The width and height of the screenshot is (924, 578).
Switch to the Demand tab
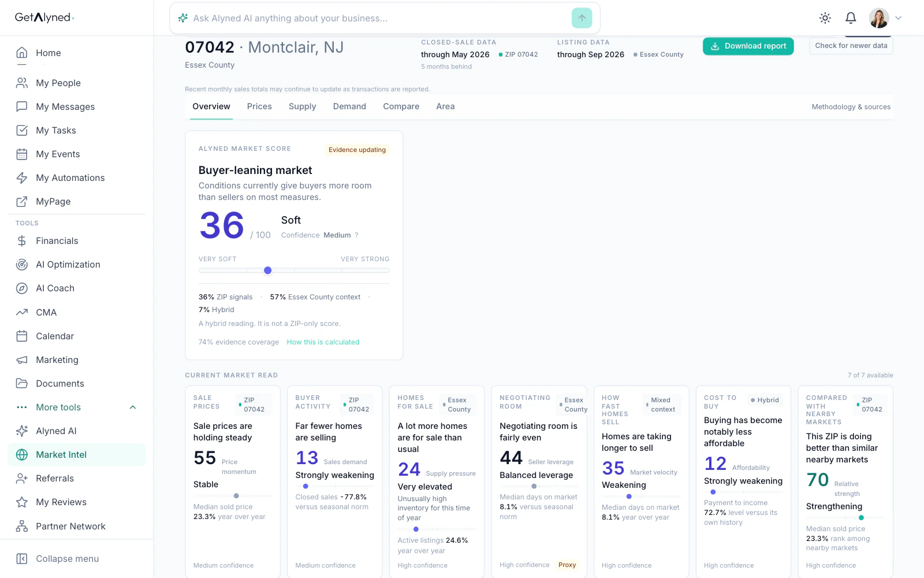[x=349, y=106]
